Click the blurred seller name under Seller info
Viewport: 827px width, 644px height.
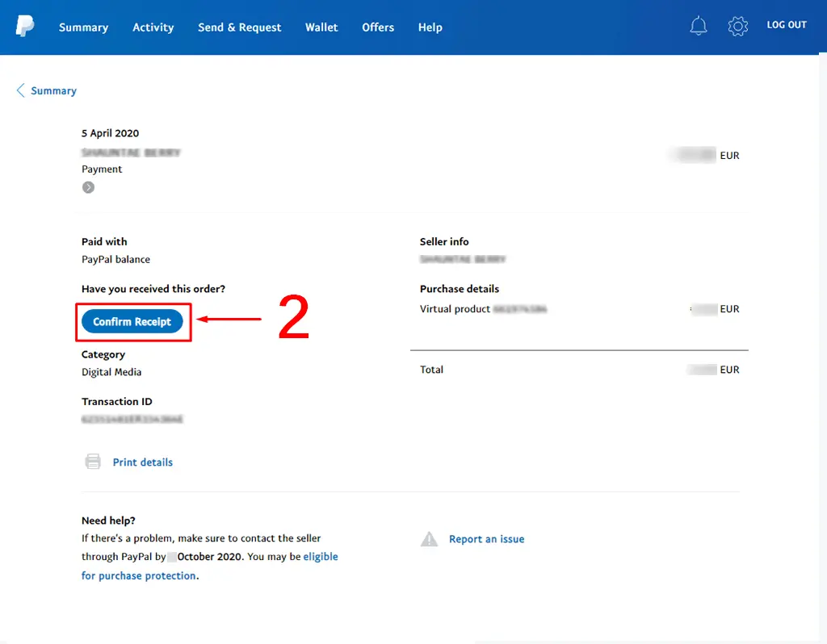pos(463,259)
